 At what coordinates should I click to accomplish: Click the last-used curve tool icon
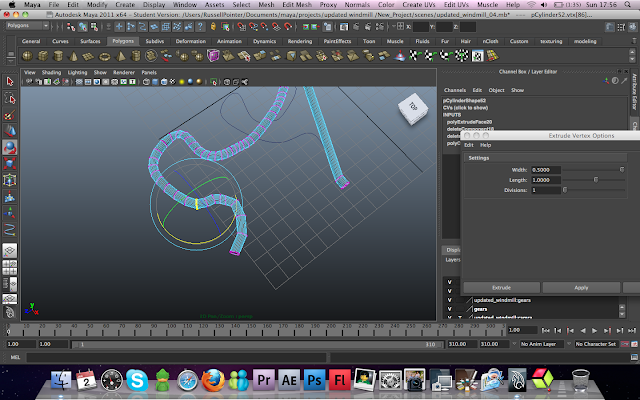pos(9,229)
